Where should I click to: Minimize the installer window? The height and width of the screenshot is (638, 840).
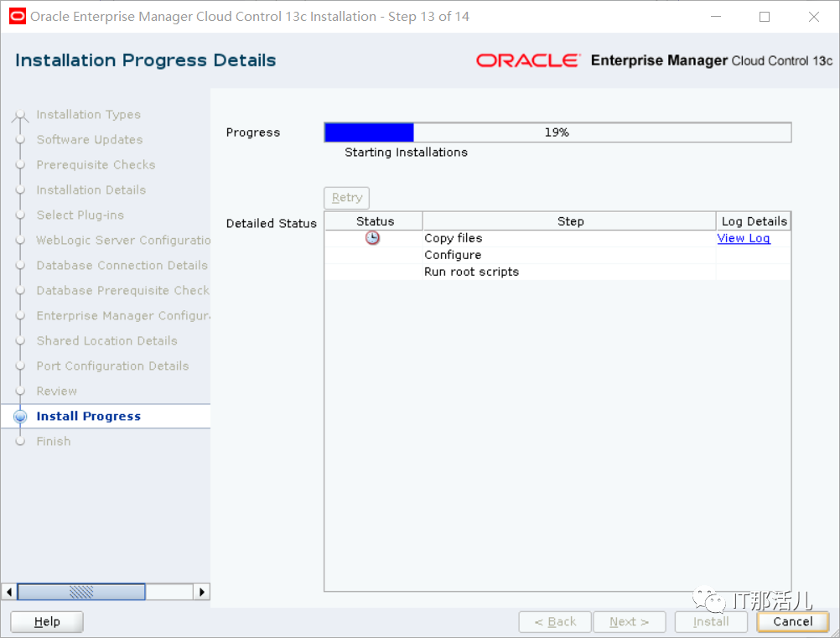716,17
